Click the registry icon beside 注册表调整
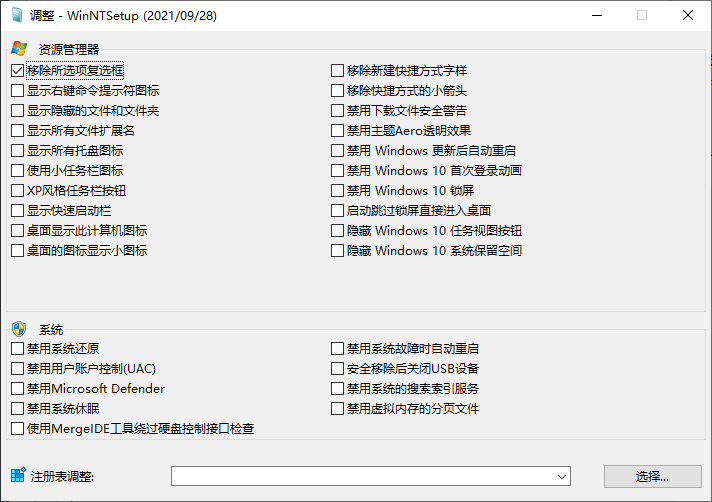This screenshot has width=712, height=502. [x=17, y=475]
